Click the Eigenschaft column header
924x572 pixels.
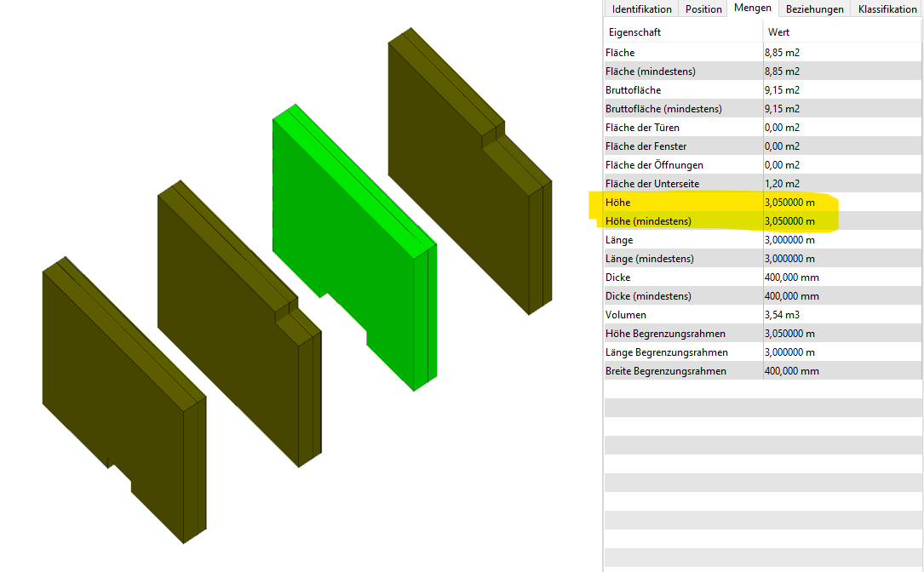coord(634,32)
